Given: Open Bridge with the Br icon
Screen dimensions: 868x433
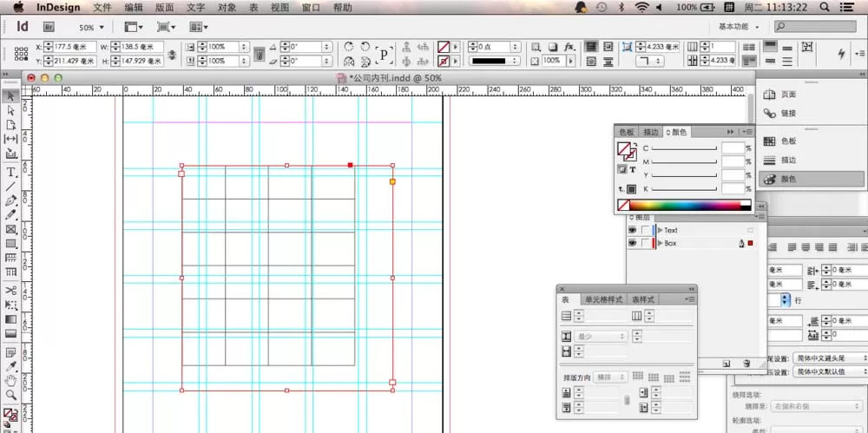Looking at the screenshot, I should [x=49, y=27].
